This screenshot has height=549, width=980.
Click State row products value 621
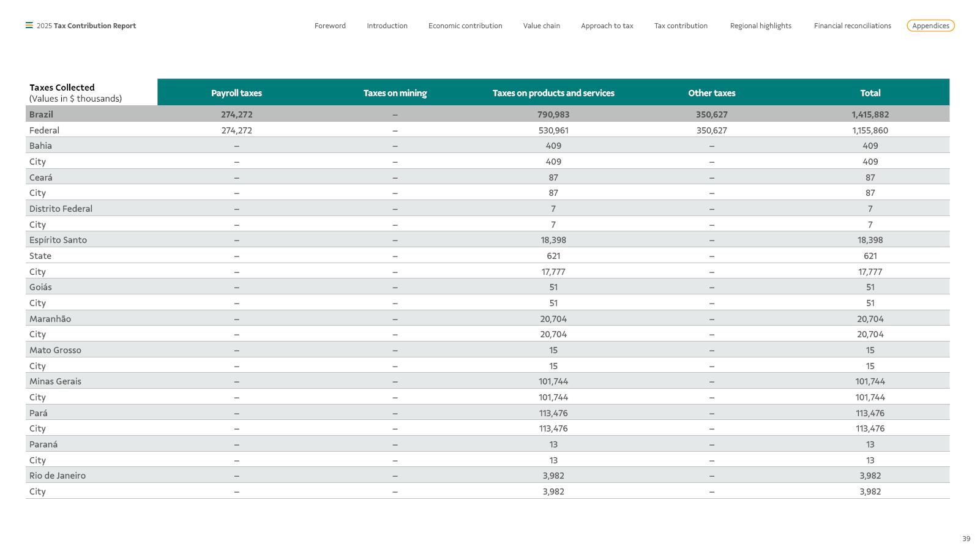(x=553, y=256)
